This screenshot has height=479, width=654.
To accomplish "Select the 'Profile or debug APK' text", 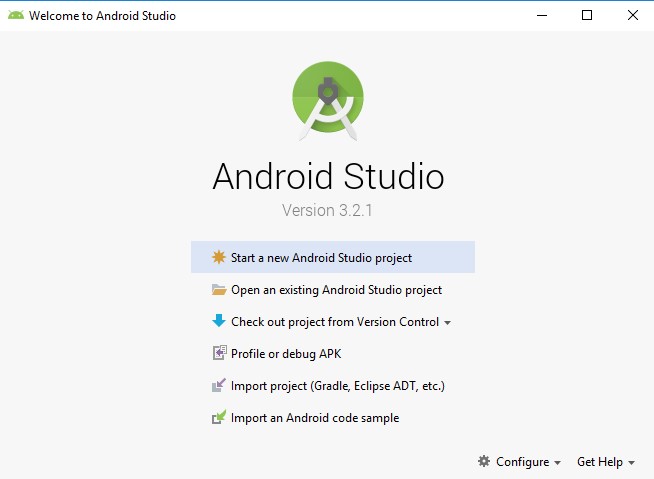I will [x=286, y=354].
